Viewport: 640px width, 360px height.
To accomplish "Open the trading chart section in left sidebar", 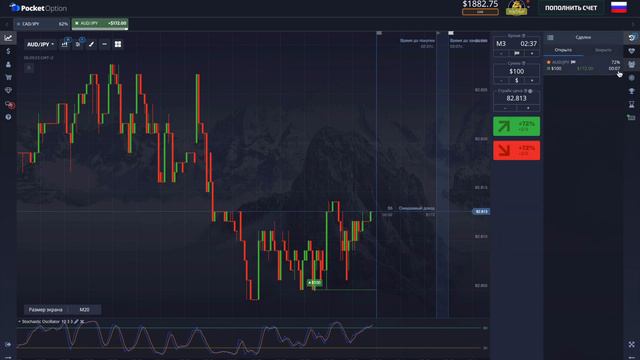I will 8,38.
